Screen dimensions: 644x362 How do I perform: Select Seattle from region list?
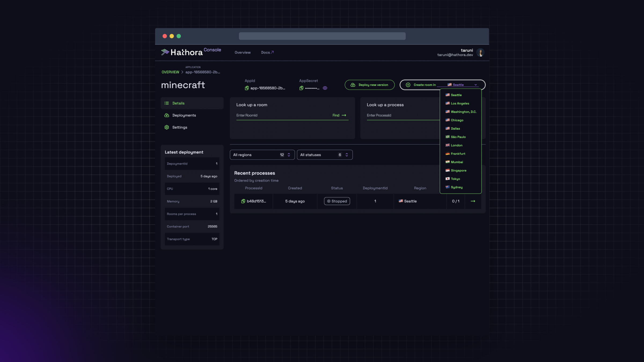tap(461, 95)
